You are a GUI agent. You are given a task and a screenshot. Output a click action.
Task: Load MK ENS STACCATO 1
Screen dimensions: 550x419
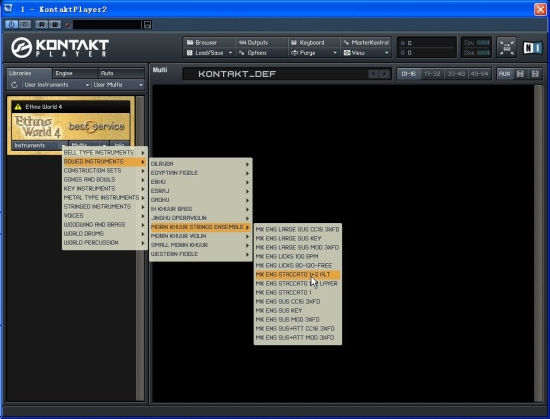click(297, 292)
